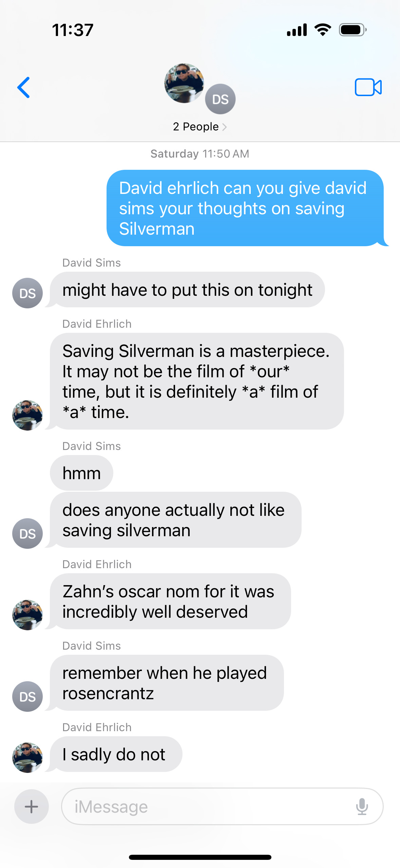Tap the group photo avatar in header
400x868 pixels.
(184, 83)
